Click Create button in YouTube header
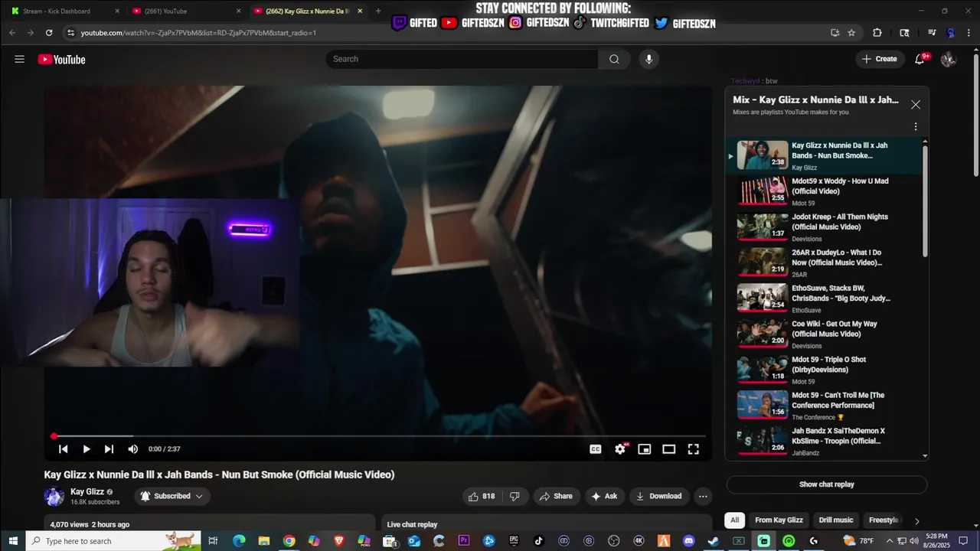The width and height of the screenshot is (980, 551). pyautogui.click(x=879, y=59)
